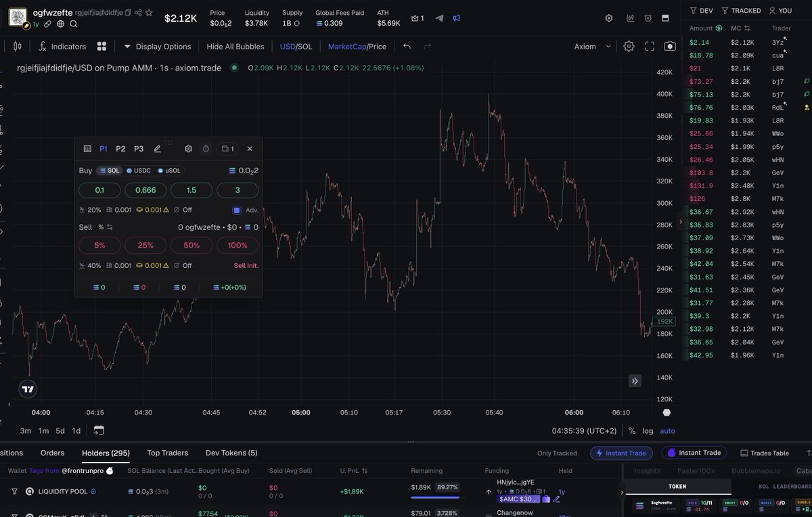Viewport: 812px width, 517px height.
Task: Click the TradingView logo
Action: (27, 388)
